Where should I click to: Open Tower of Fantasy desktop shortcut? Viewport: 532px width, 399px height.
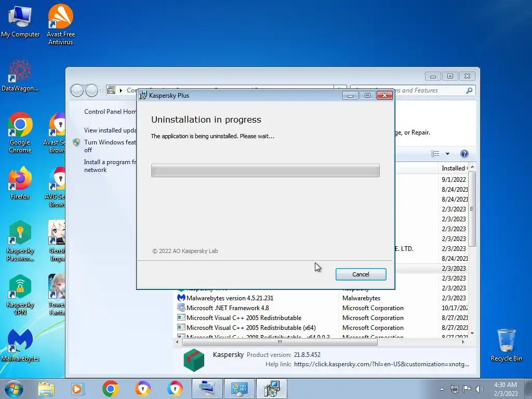pos(57,295)
